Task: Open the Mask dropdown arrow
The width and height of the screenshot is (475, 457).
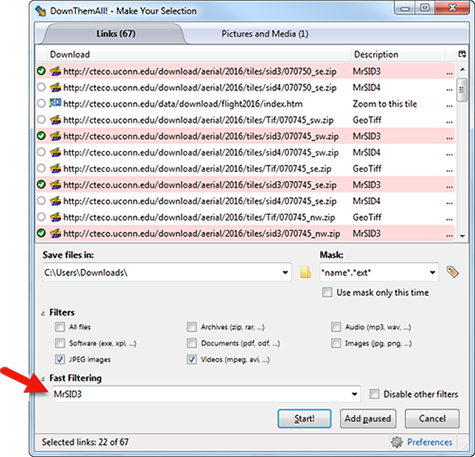Action: pos(432,272)
